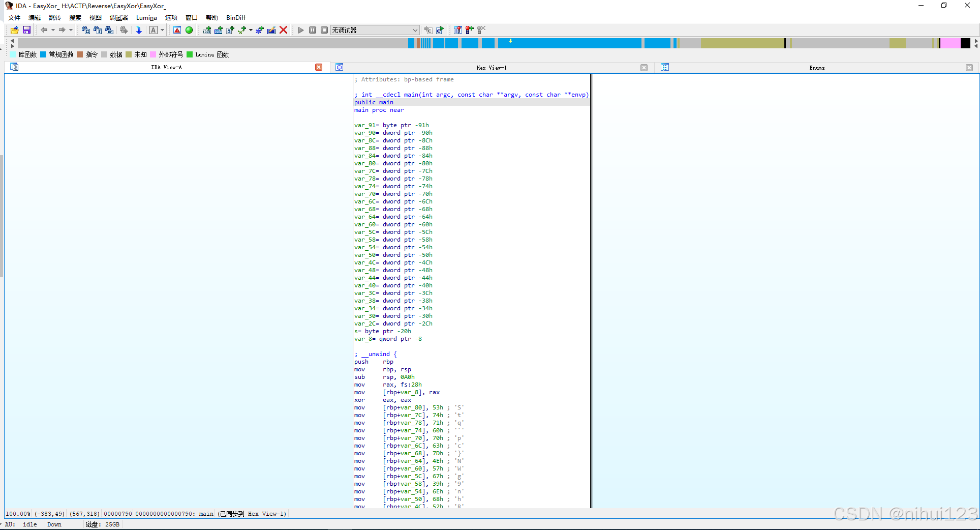980x530 pixels.
Task: Click the IDA View-A tab icon
Action: (14, 67)
